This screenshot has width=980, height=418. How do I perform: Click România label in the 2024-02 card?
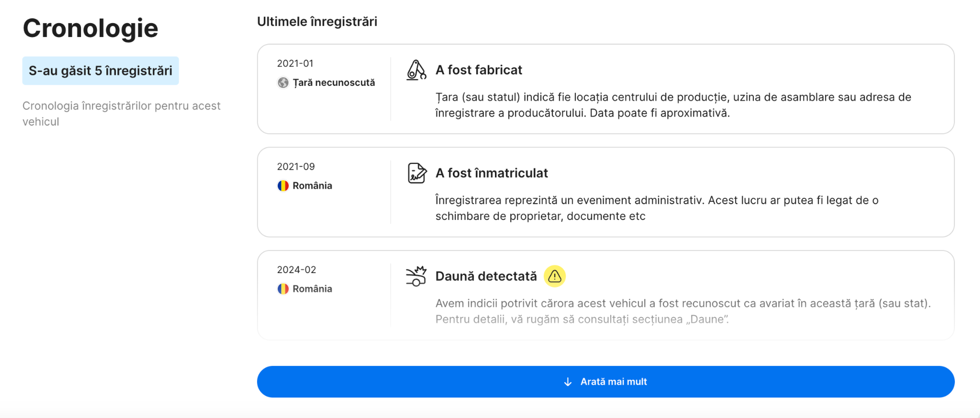312,289
